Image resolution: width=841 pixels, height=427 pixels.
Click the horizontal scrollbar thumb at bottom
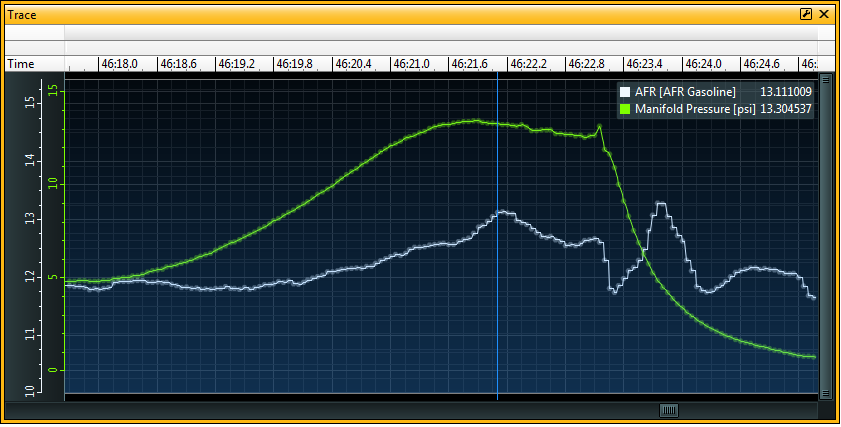point(669,410)
